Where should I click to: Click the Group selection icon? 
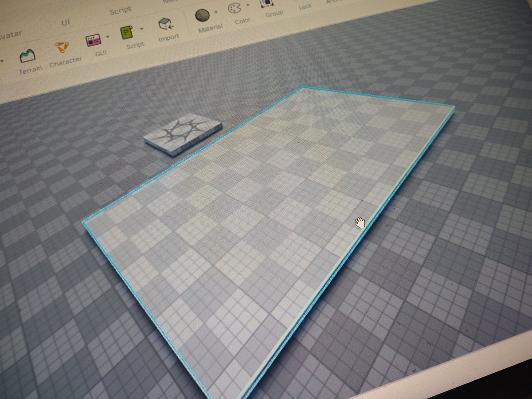pyautogui.click(x=267, y=3)
